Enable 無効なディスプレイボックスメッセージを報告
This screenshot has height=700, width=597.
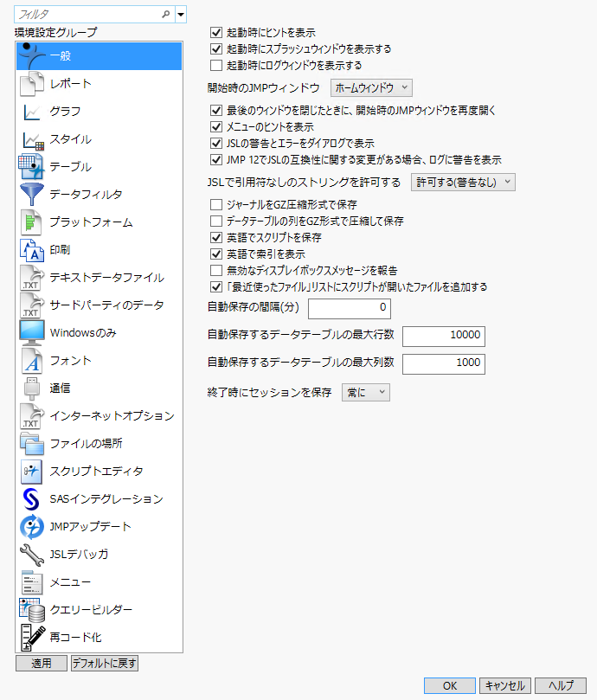coord(216,270)
